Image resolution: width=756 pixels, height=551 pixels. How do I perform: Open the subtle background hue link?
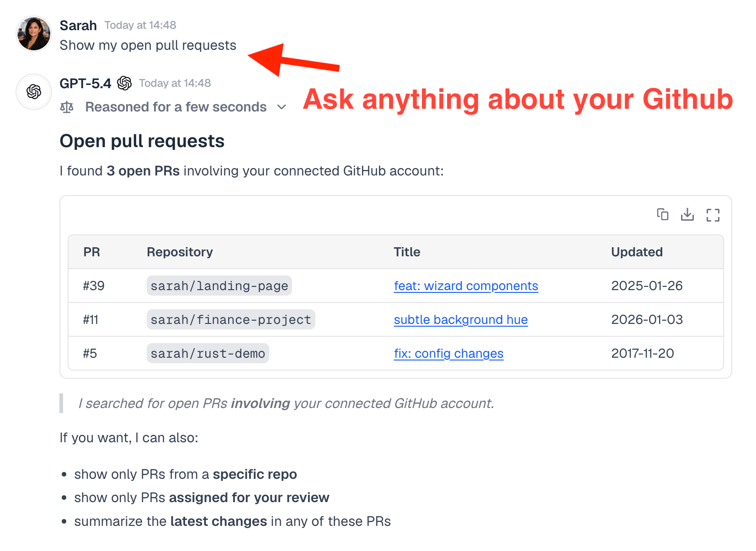(x=460, y=319)
